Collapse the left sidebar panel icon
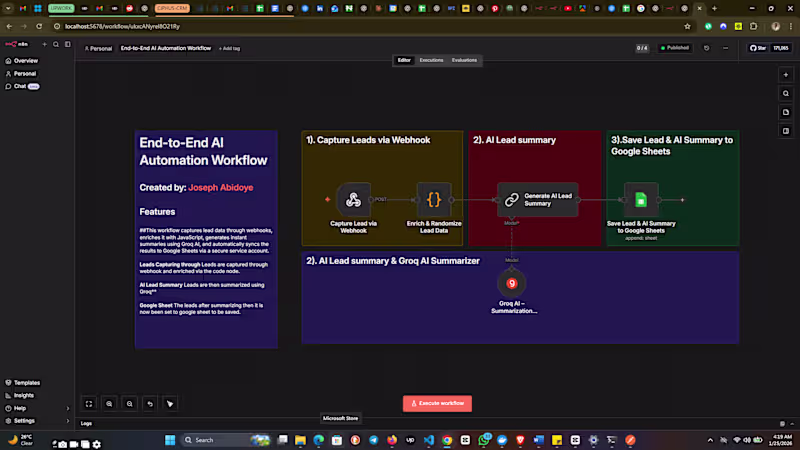This screenshot has width=800, height=450. click(x=68, y=44)
